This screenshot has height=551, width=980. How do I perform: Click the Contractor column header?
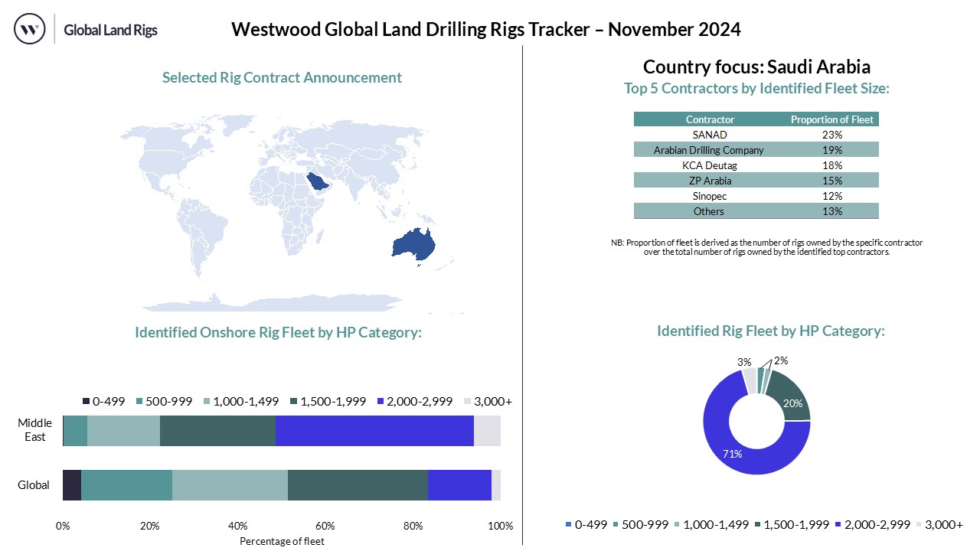click(710, 119)
